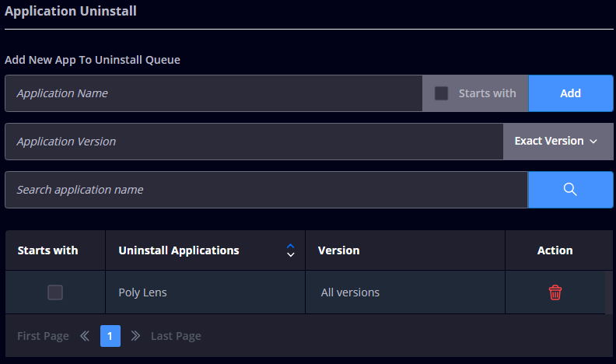Jump to First Page
This screenshot has height=364, width=616.
[x=43, y=336]
